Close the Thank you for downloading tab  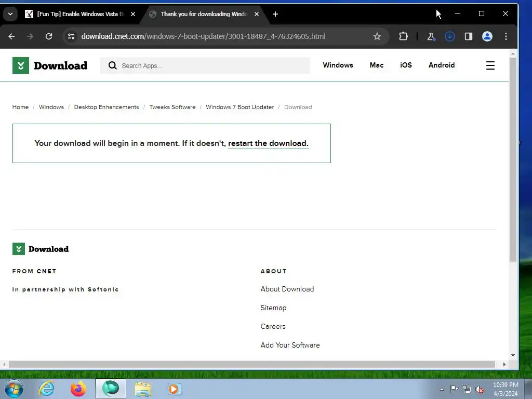257,14
